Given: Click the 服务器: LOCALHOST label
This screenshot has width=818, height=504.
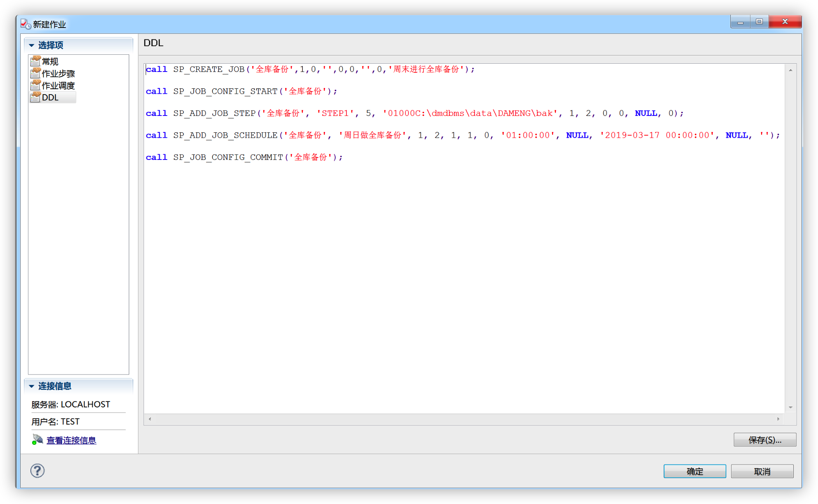Looking at the screenshot, I should pyautogui.click(x=71, y=405).
